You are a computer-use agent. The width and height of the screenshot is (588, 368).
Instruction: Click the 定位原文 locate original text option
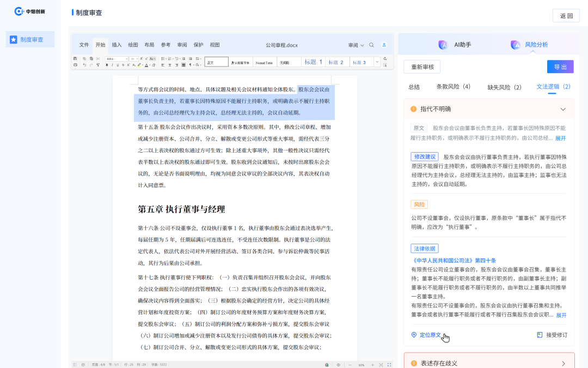pyautogui.click(x=428, y=335)
